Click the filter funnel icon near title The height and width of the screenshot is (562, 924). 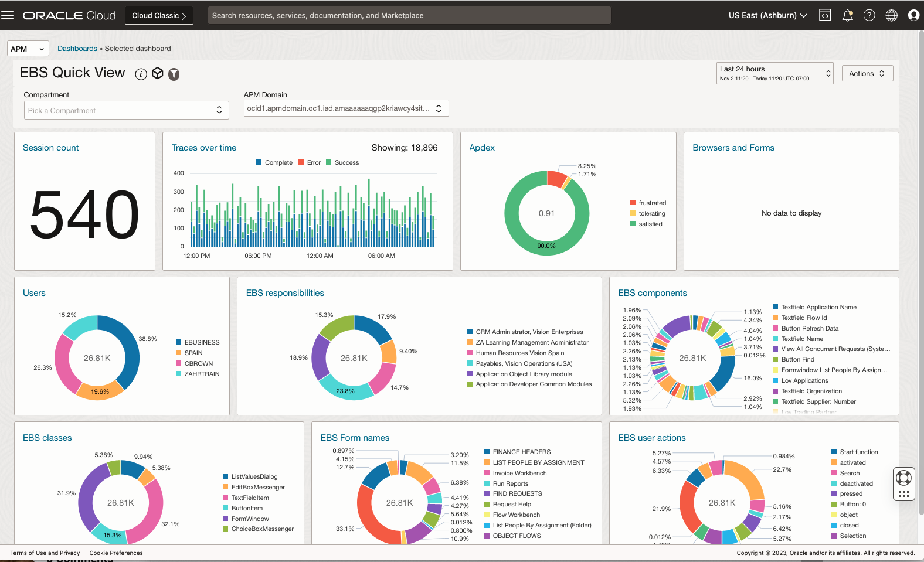click(x=174, y=74)
